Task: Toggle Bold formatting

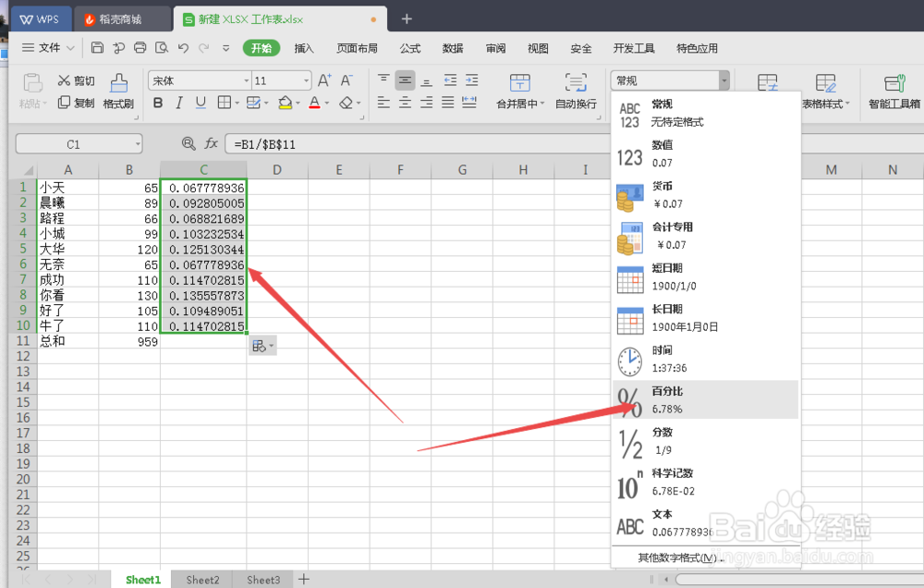Action: point(158,103)
